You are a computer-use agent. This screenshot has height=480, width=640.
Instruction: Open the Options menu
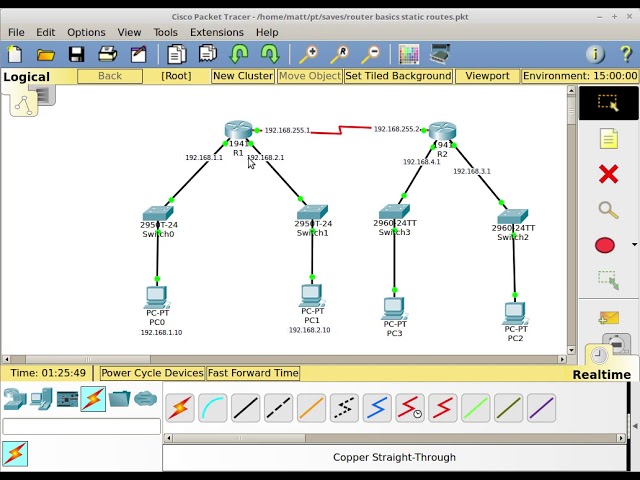(x=86, y=32)
